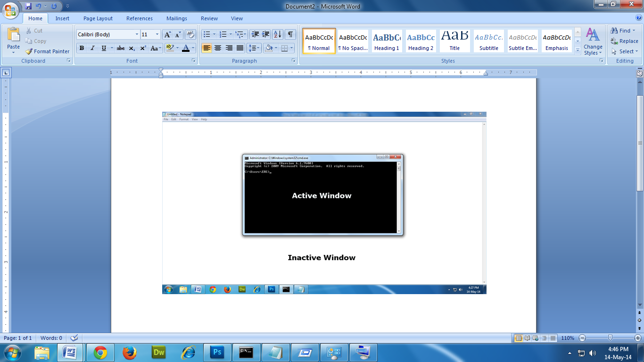The width and height of the screenshot is (644, 362).
Task: Open the Office Button menu
Action: pyautogui.click(x=10, y=10)
